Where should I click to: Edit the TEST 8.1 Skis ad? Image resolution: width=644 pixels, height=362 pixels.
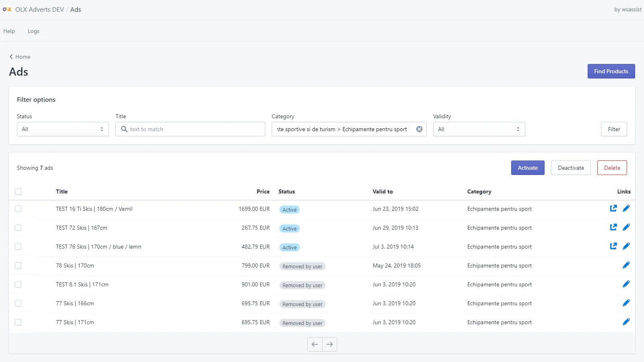pyautogui.click(x=626, y=284)
